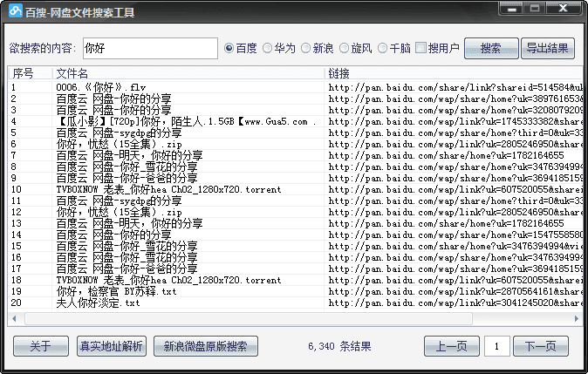Open the 关于 dialog

[x=40, y=346]
